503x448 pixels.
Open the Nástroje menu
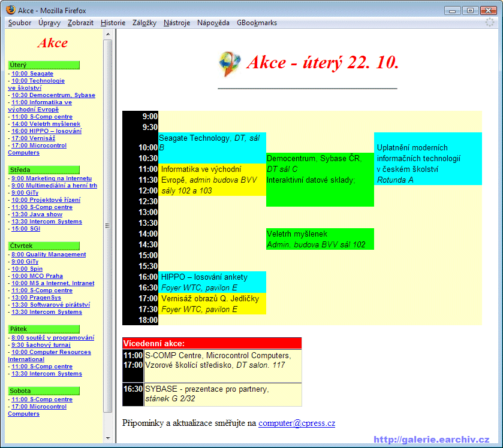(177, 23)
